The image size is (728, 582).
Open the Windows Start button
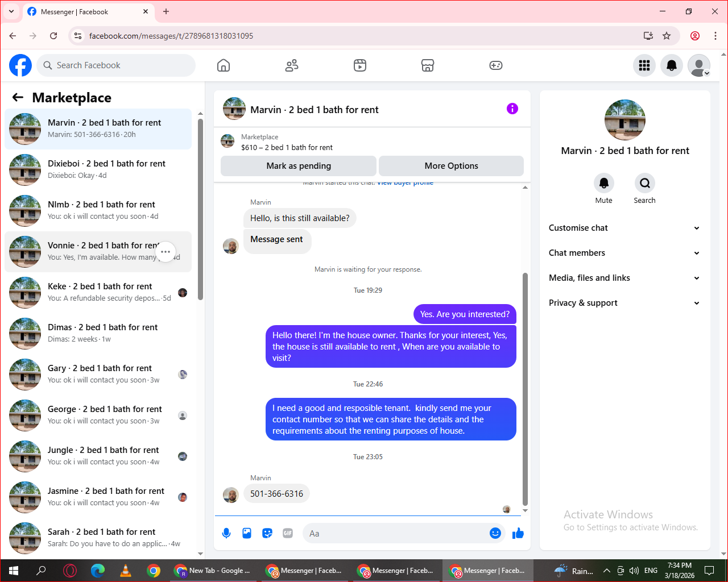click(14, 571)
